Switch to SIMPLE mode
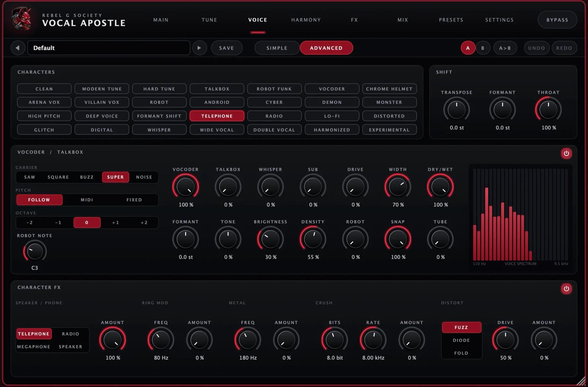The height and width of the screenshot is (387, 588). [x=277, y=48]
